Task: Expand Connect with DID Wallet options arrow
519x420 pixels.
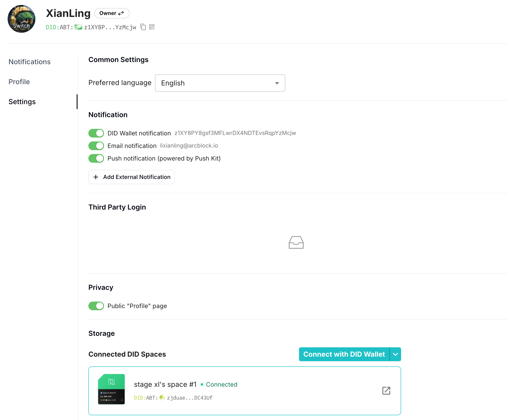Action: 395,354
